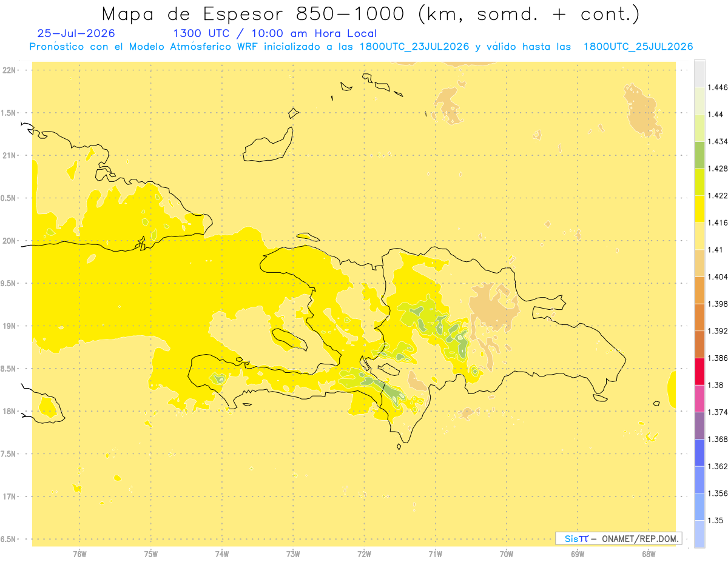The width and height of the screenshot is (728, 562).
Task: Select the date label '25-Jul-2026'
Action: (x=75, y=33)
